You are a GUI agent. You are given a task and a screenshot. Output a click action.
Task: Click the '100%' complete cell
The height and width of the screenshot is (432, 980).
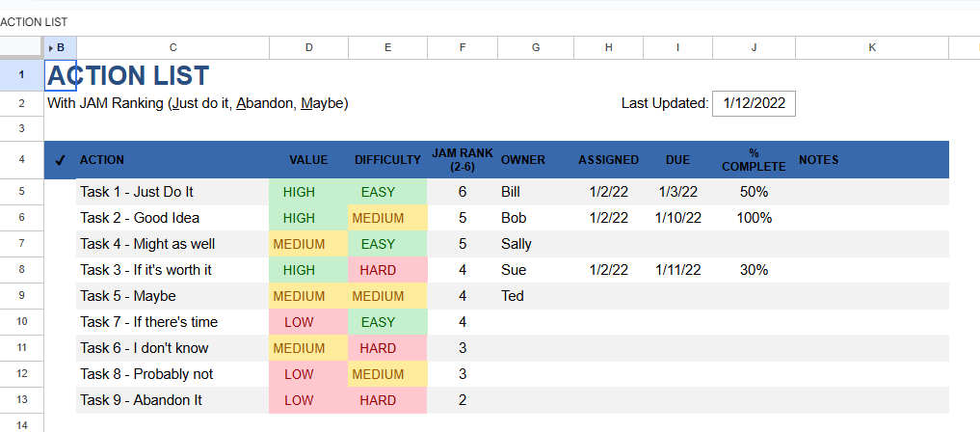click(754, 218)
